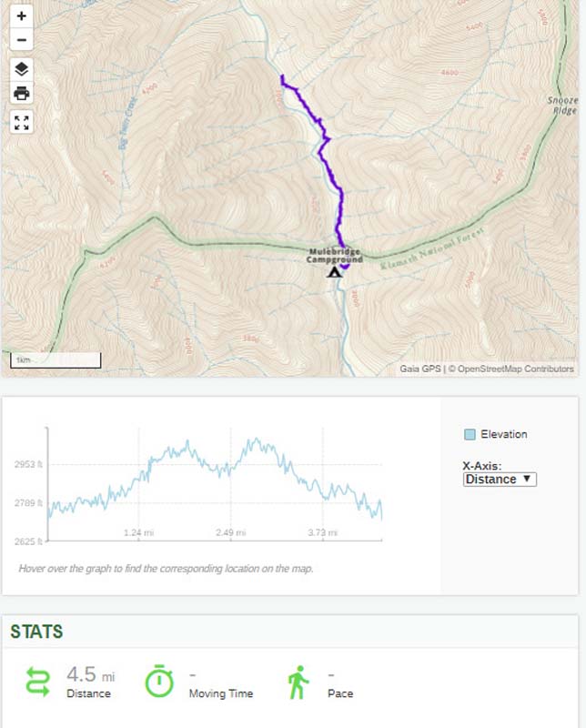The image size is (586, 728).
Task: Open OpenStreetMap Contributors link
Action: click(x=515, y=369)
